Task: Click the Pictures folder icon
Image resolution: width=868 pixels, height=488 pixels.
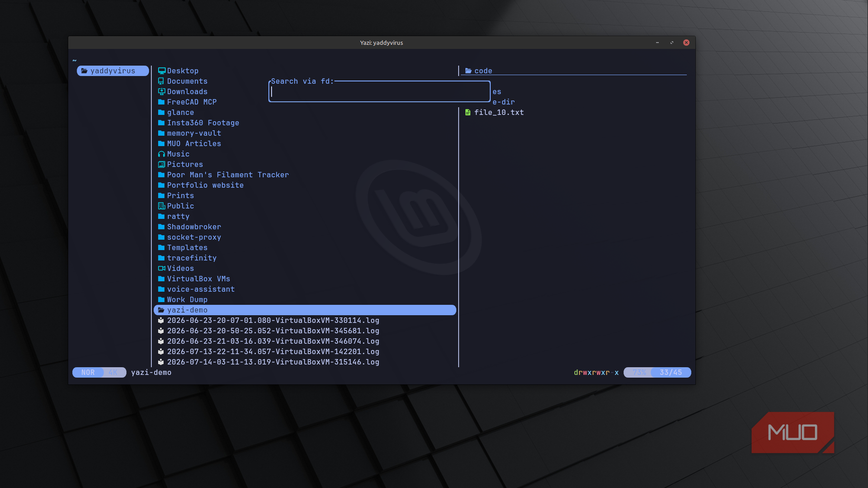Action: click(x=162, y=164)
